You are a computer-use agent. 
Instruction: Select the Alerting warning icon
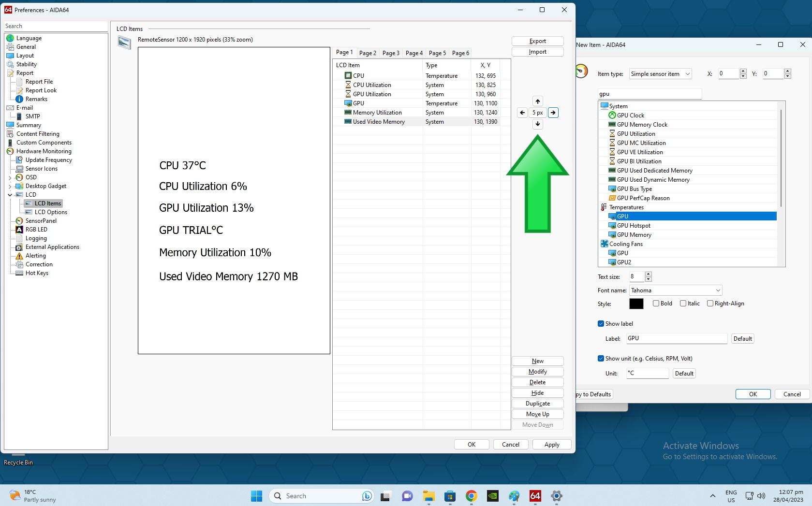19,256
